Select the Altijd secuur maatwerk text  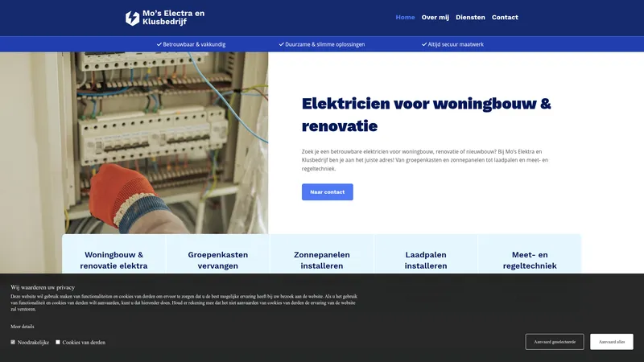[x=456, y=44]
